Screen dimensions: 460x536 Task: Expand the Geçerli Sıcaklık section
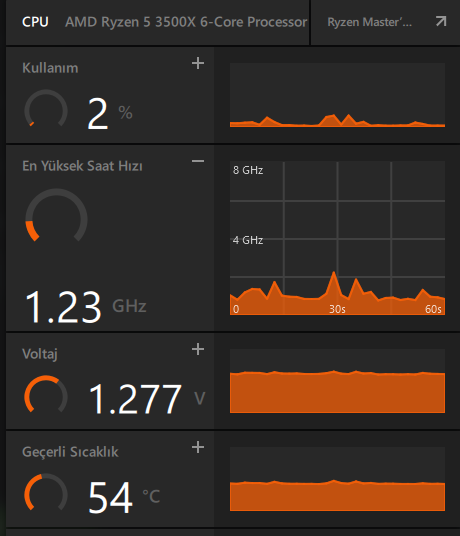[x=198, y=447]
